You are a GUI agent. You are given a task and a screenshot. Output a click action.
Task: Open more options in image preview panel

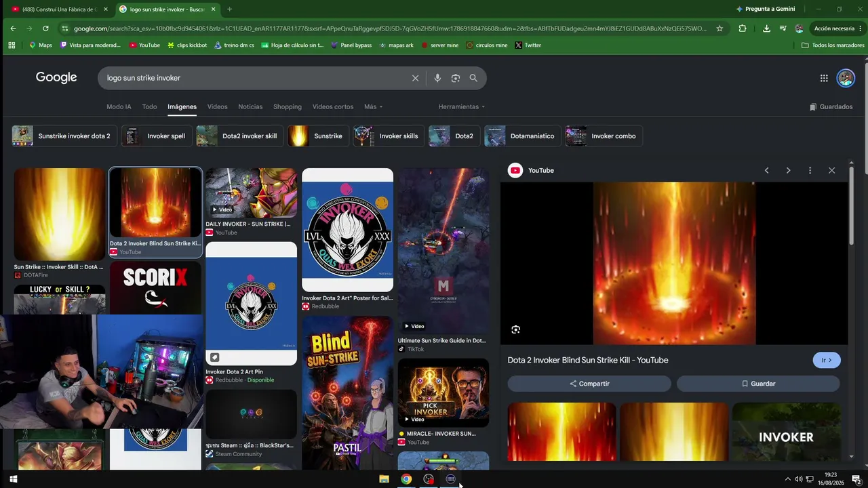(x=810, y=170)
